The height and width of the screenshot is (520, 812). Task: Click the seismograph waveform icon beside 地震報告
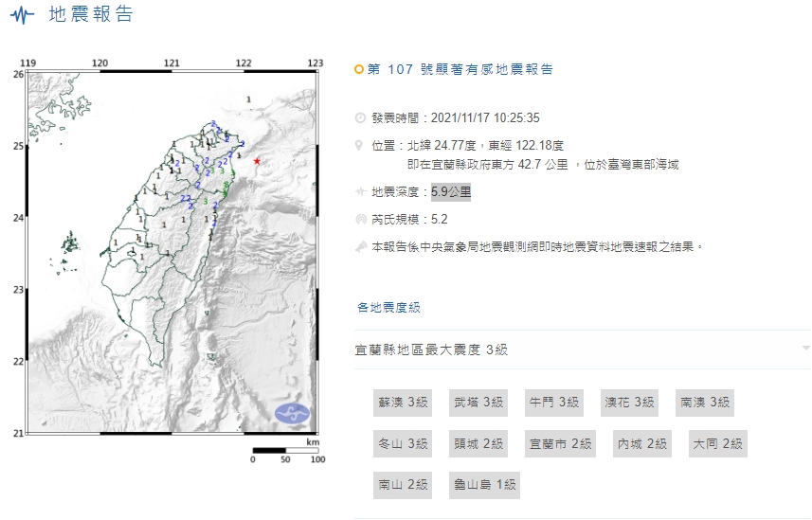[x=22, y=16]
